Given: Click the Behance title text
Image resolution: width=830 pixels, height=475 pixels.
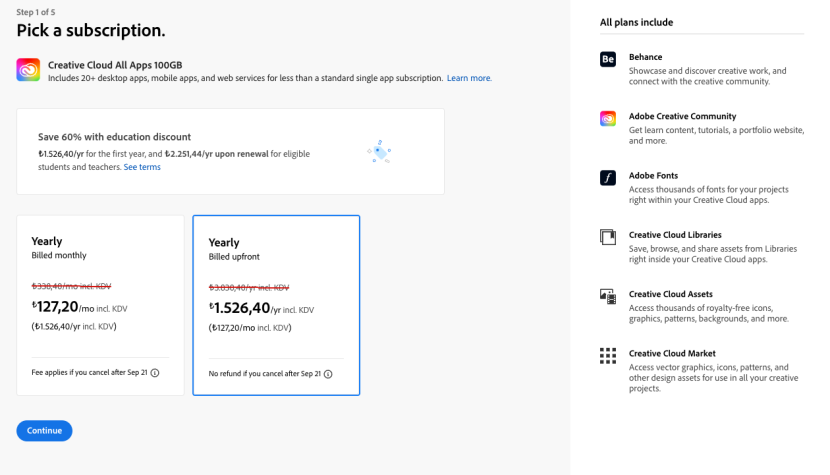Looking at the screenshot, I should (x=645, y=57).
